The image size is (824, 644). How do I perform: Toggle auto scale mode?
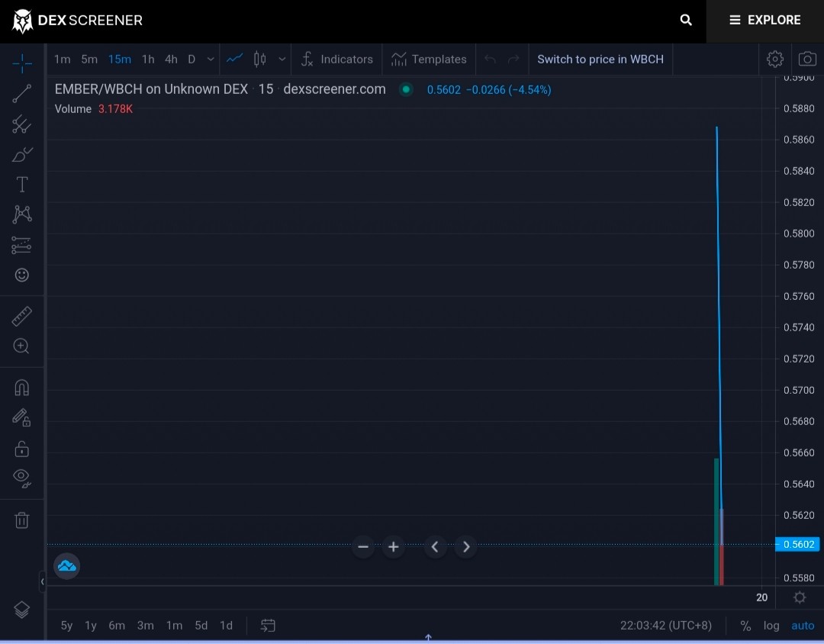pos(803,626)
